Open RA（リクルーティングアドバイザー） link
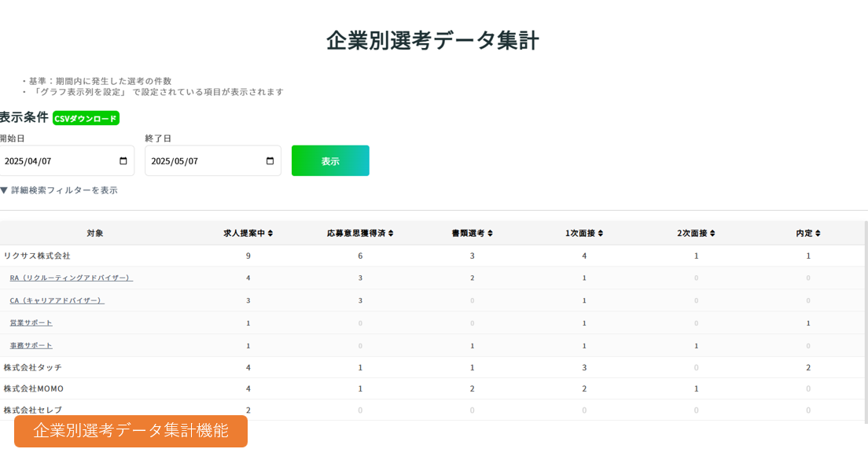 point(71,278)
